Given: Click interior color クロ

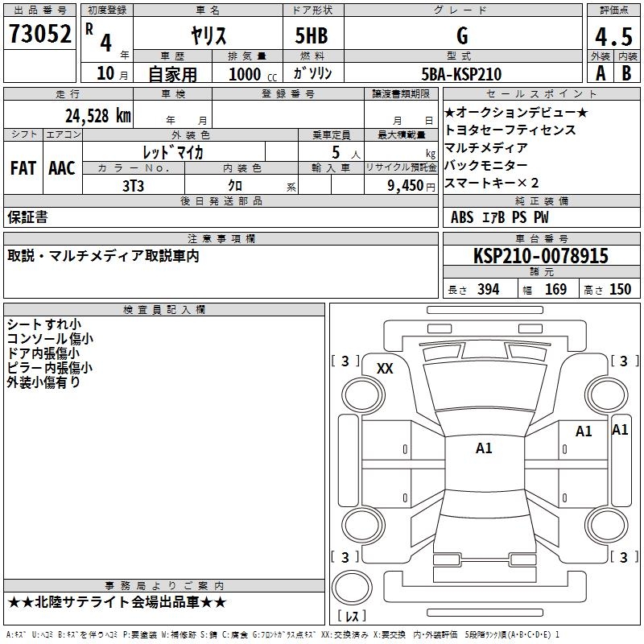Looking at the screenshot, I should tap(235, 185).
